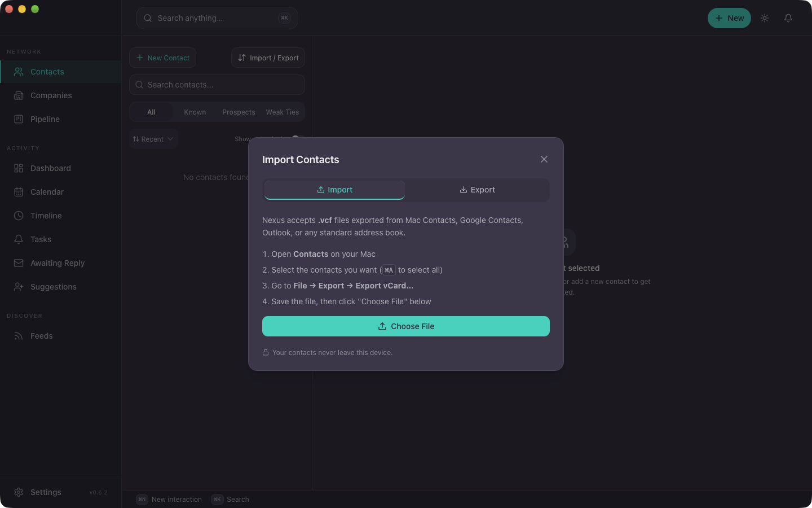Open Awaiting Reply section
The image size is (812, 508).
(61, 263)
